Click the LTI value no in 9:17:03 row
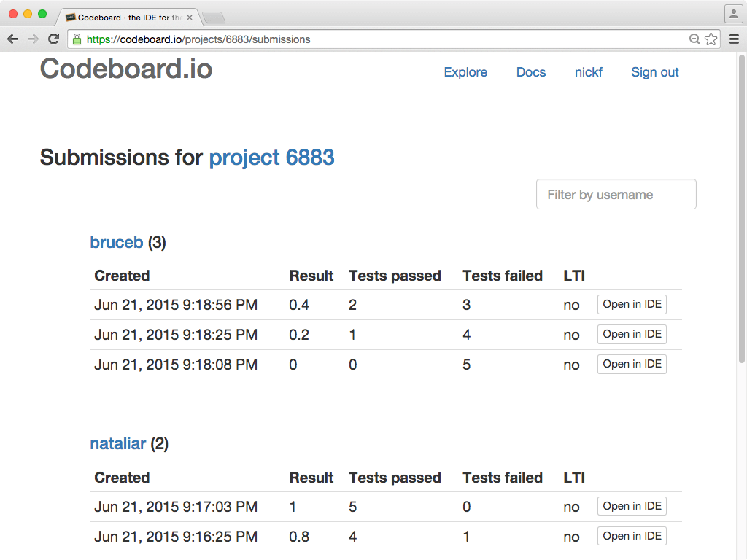Screen dimensions: 747x560 tap(571, 507)
